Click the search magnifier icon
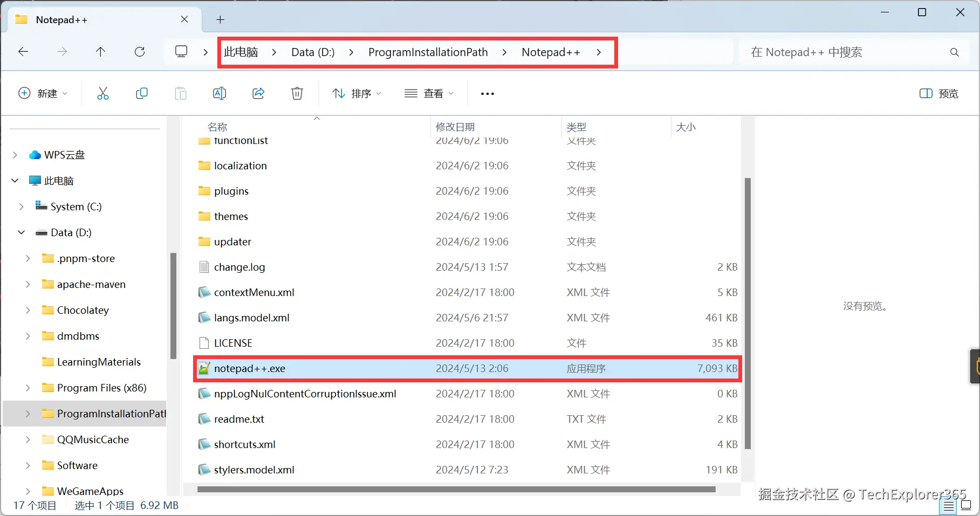Screen dimensions: 980x516 [955, 52]
